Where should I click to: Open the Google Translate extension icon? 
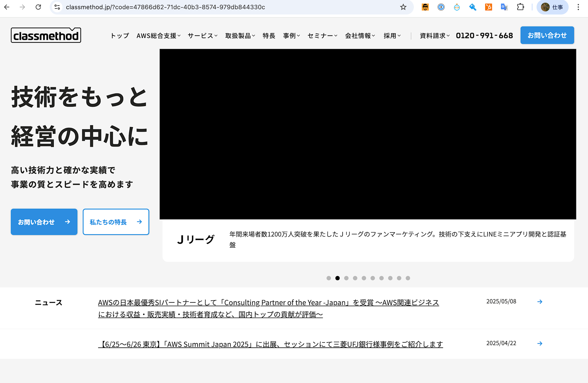pyautogui.click(x=505, y=7)
